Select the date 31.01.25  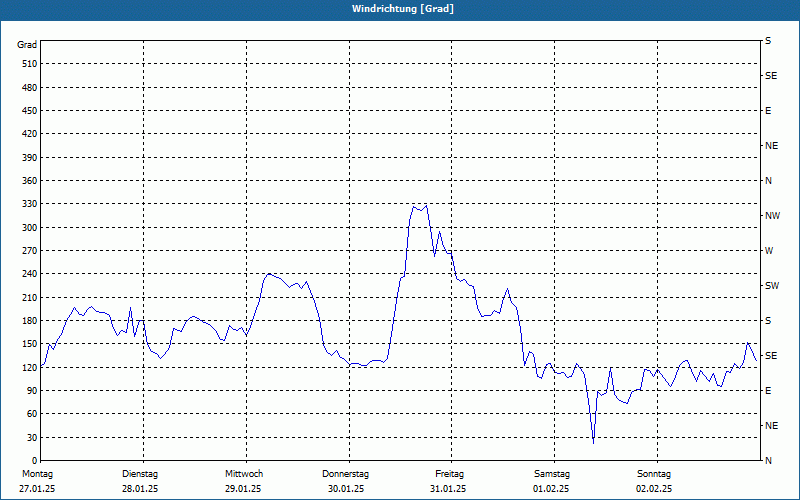(x=448, y=489)
